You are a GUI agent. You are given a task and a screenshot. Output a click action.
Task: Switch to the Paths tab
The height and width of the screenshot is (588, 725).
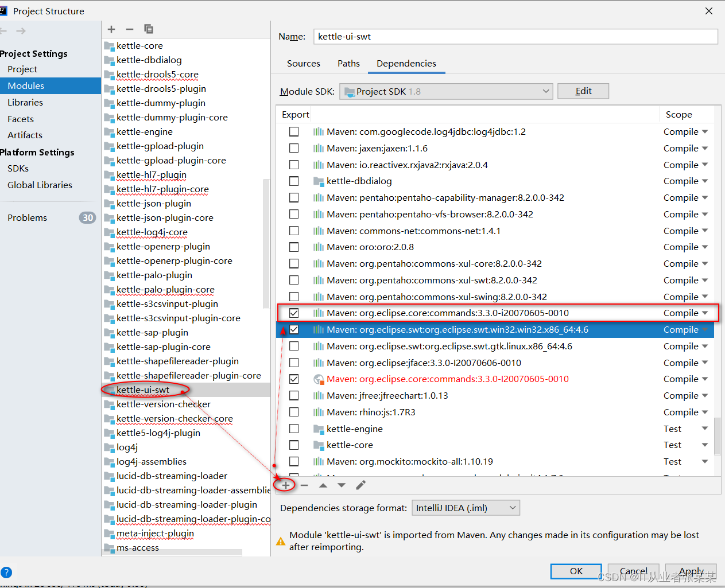[348, 64]
